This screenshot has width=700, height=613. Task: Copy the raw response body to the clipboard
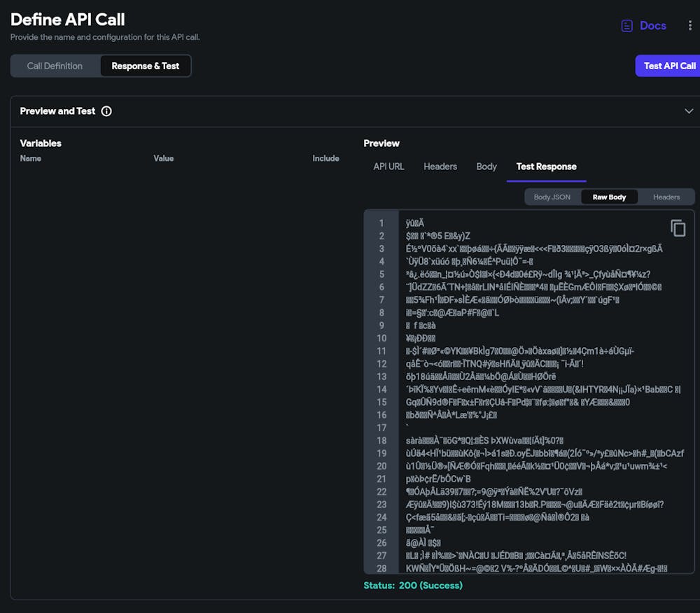click(678, 228)
